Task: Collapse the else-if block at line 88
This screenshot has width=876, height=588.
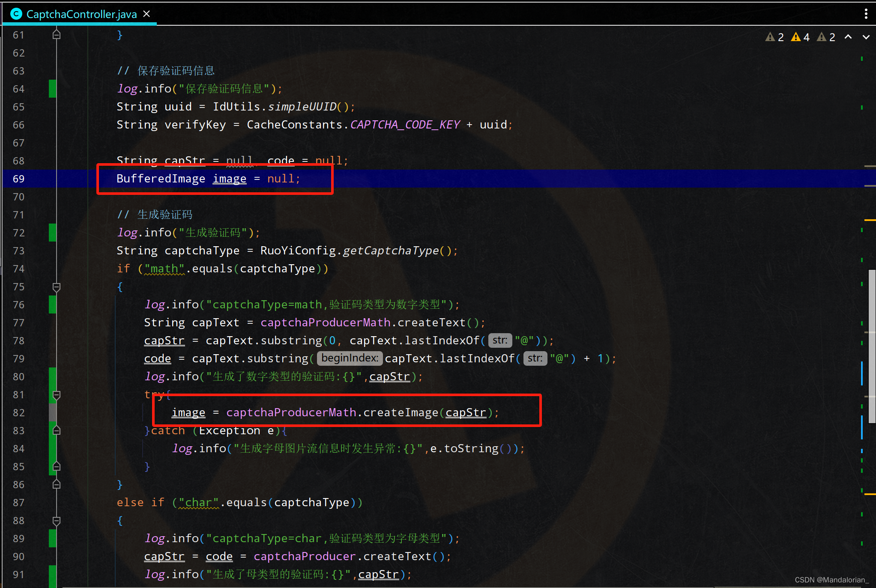Action: (x=56, y=521)
